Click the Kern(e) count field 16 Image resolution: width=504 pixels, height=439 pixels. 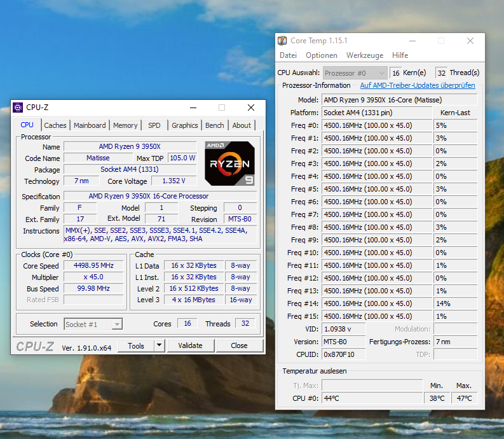pyautogui.click(x=396, y=73)
